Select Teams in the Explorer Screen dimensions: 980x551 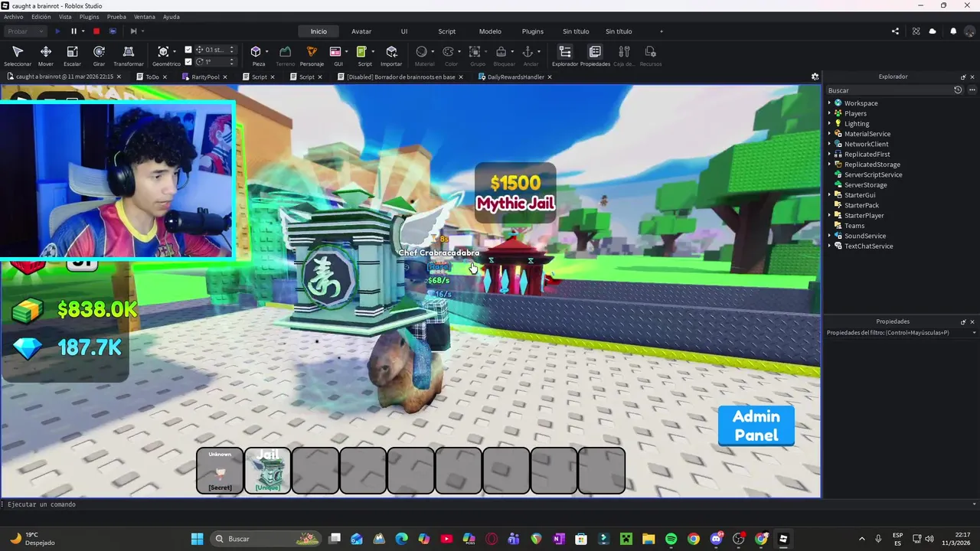[854, 226]
